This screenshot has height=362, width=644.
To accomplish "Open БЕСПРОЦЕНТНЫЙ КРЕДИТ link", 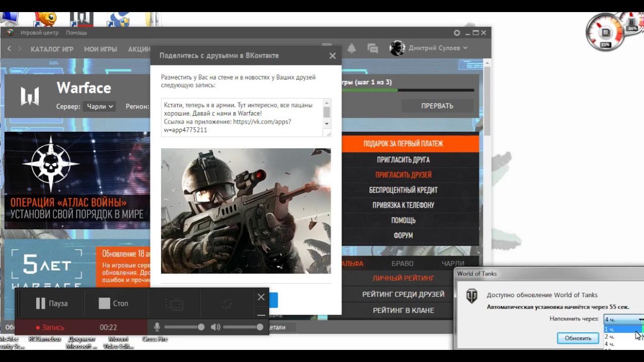I will click(x=403, y=190).
